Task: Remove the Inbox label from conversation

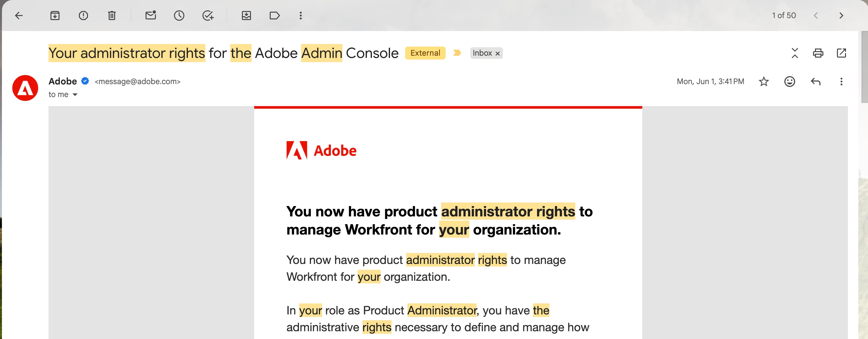Action: point(497,54)
